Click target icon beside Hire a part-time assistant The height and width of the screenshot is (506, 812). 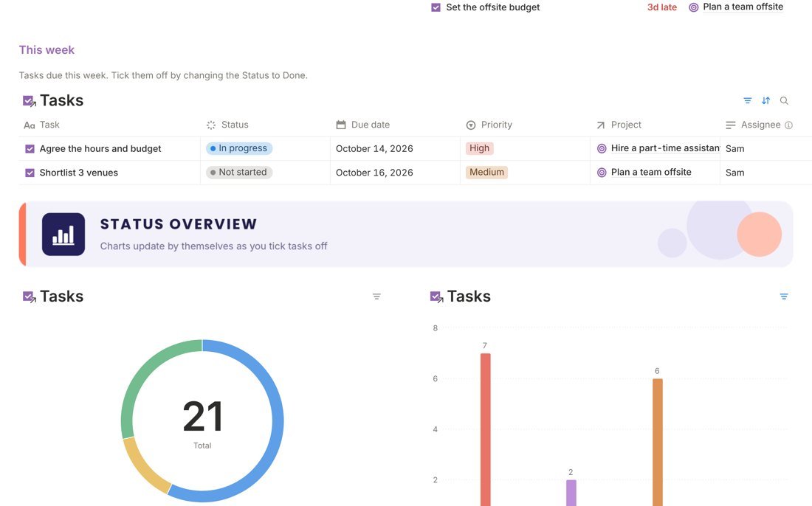point(602,148)
